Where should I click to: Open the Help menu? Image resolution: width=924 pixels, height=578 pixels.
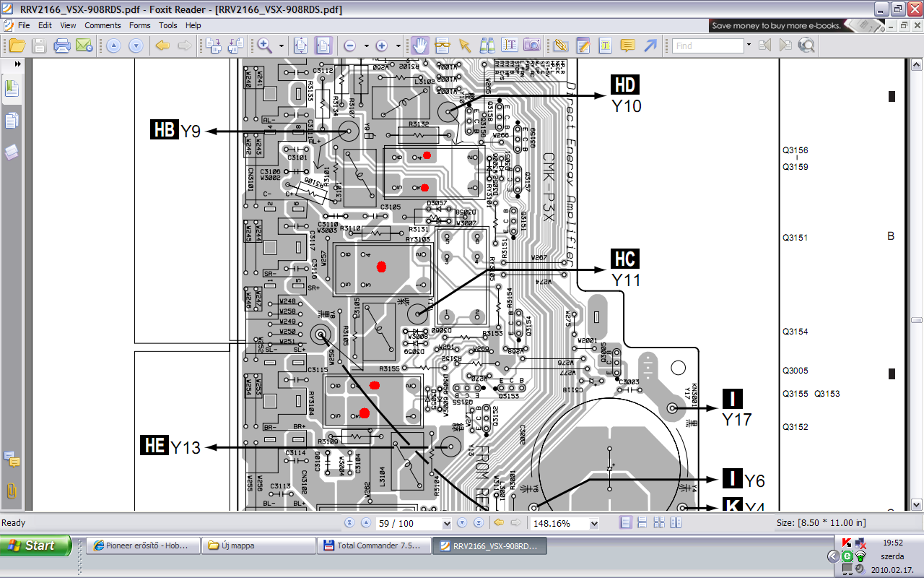tap(193, 25)
